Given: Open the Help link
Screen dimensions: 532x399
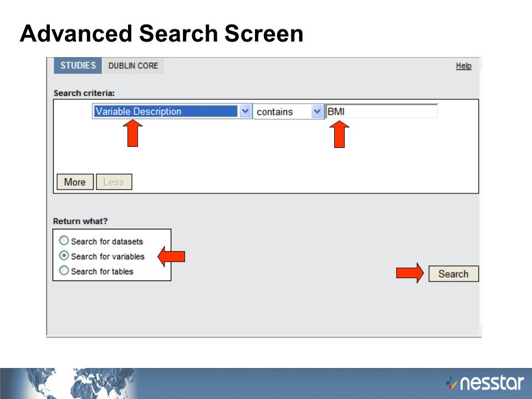Looking at the screenshot, I should (463, 66).
